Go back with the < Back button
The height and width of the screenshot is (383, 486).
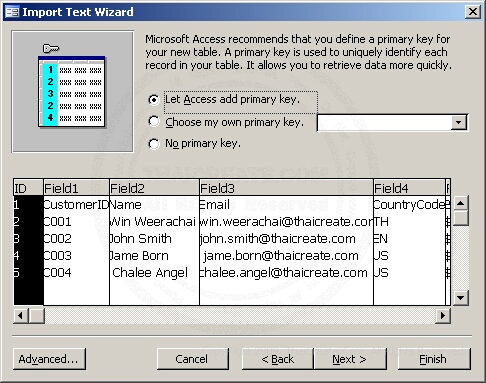click(x=277, y=359)
